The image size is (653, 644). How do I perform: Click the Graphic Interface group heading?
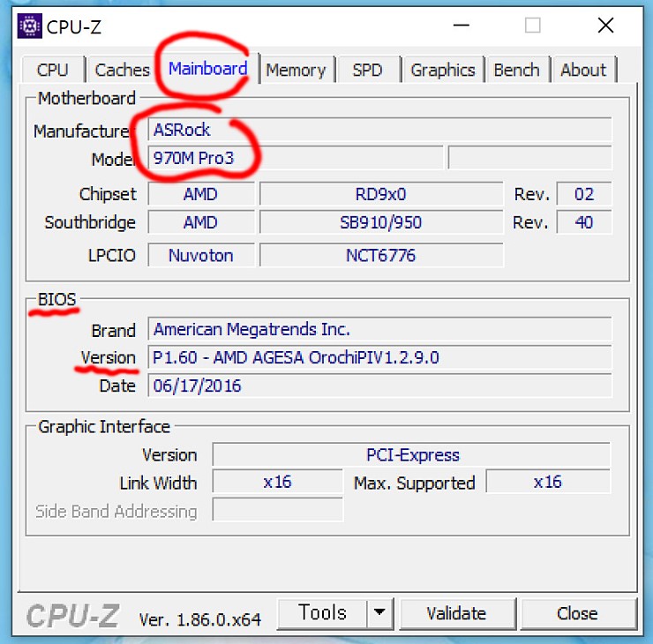pos(104,427)
